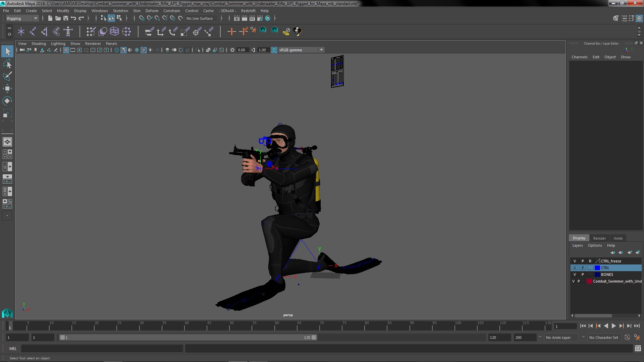
Task: Open the Rigging menu set dropdown
Action: click(22, 18)
